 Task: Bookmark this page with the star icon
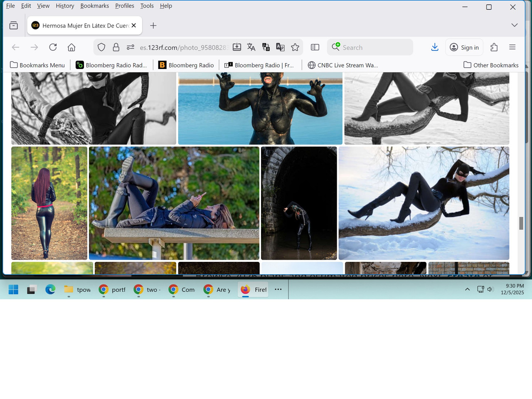pos(295,47)
